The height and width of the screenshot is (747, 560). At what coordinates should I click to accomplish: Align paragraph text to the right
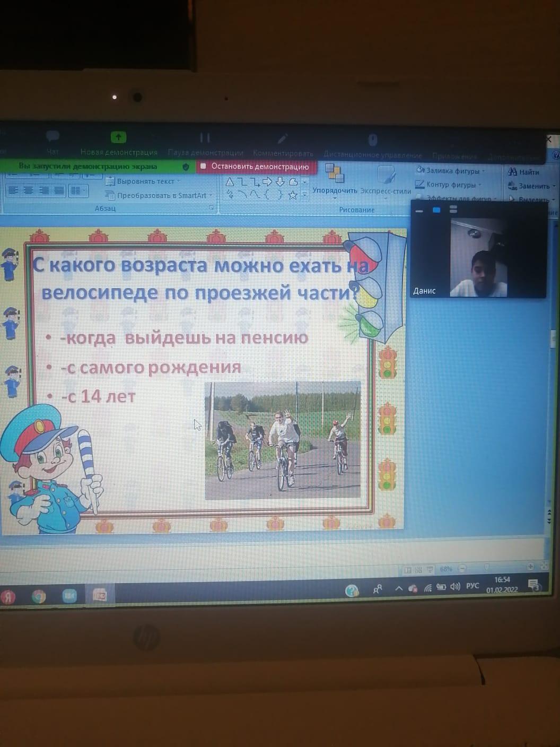(x=44, y=190)
